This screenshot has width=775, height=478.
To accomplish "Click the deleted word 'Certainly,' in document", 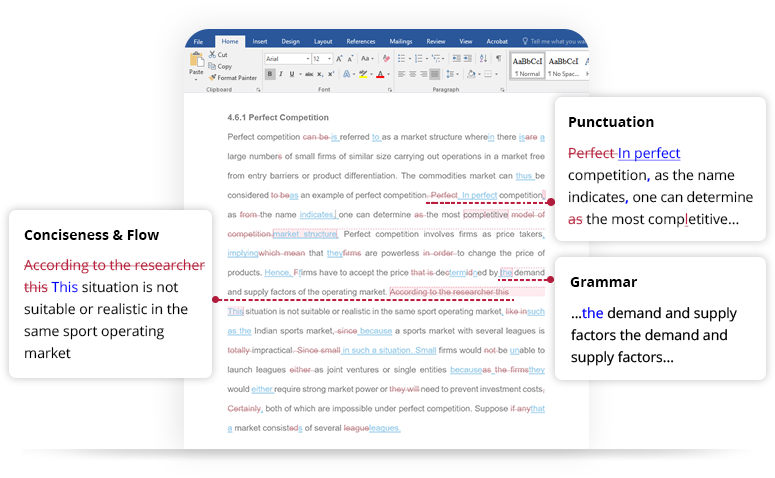I will pos(245,408).
